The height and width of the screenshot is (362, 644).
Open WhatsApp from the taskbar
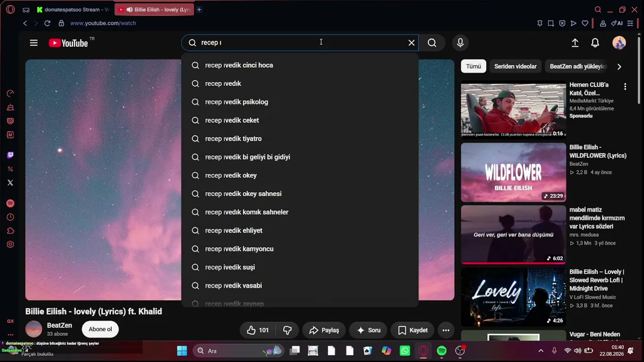pos(405,351)
